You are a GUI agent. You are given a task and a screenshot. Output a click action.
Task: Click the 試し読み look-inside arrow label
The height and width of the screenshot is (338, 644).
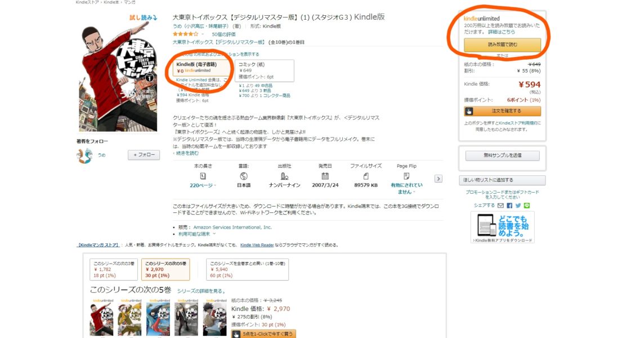[144, 17]
